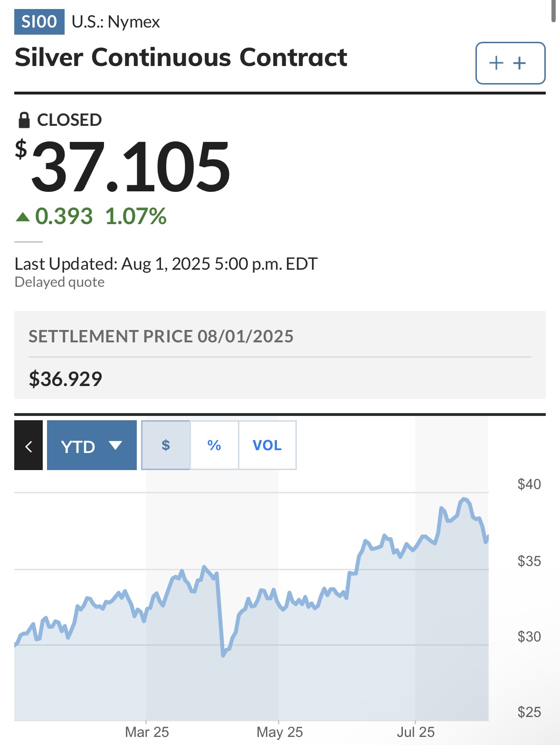
Task: Click the SI00 ticker badge
Action: coord(39,22)
